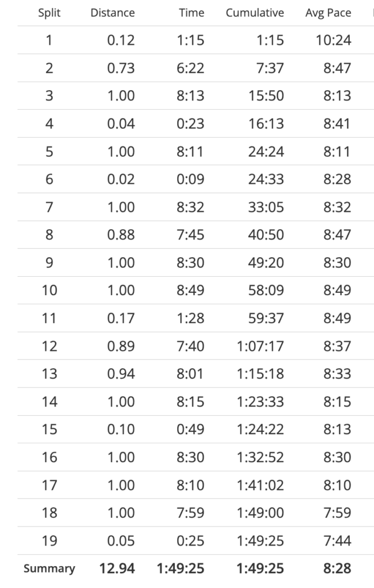Select split number 5 in the Split column
The height and width of the screenshot is (588, 374).
[x=49, y=152]
